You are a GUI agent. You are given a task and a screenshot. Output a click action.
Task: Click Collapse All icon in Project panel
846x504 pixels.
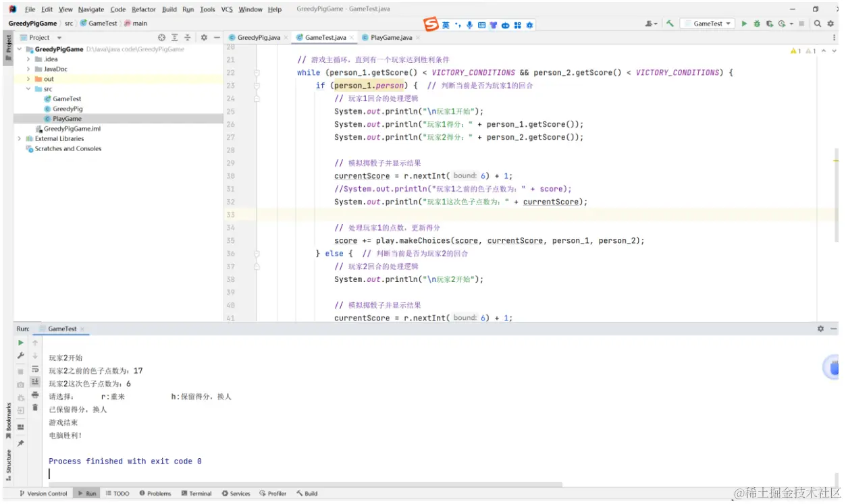(x=188, y=38)
